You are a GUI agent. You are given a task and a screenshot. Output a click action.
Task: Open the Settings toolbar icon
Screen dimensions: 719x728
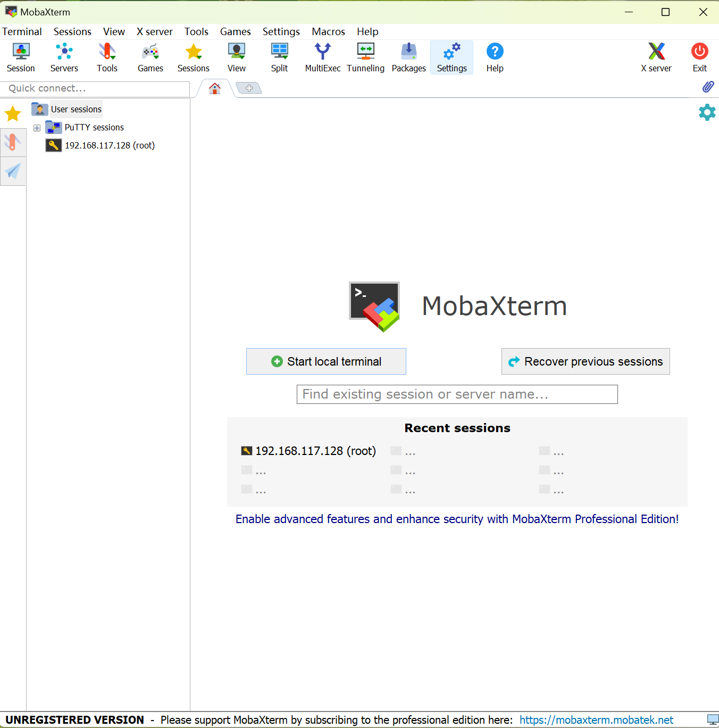click(452, 57)
